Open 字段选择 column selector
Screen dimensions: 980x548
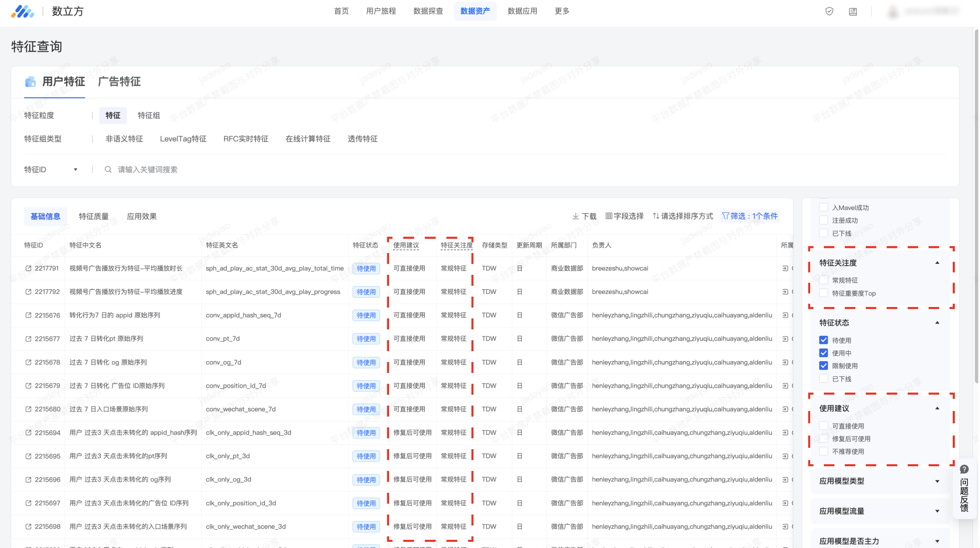click(x=624, y=216)
